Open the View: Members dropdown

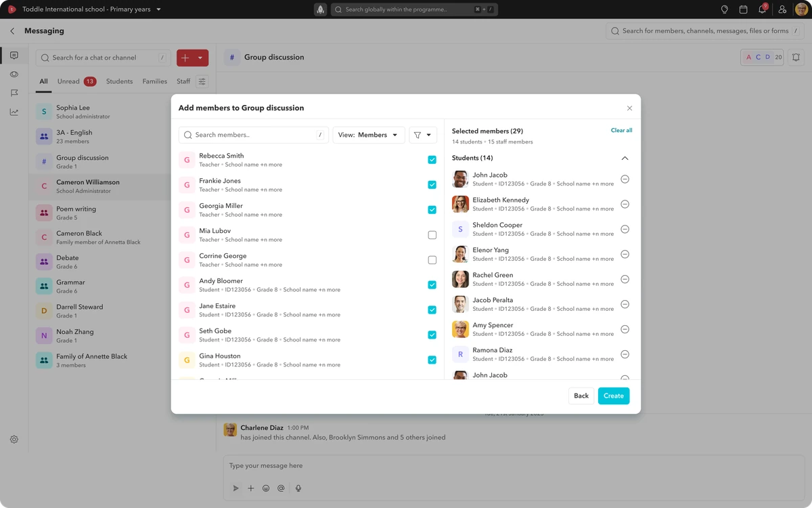[369, 135]
